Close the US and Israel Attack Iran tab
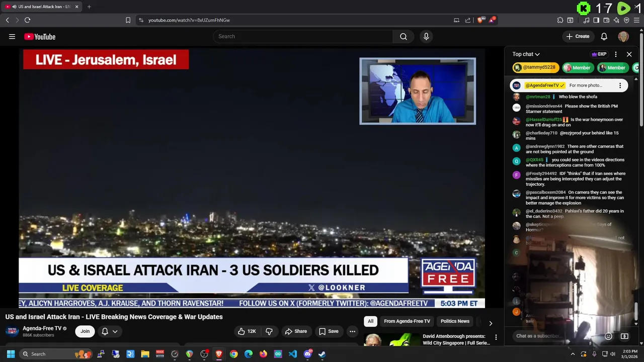The image size is (644, 362). [77, 7]
